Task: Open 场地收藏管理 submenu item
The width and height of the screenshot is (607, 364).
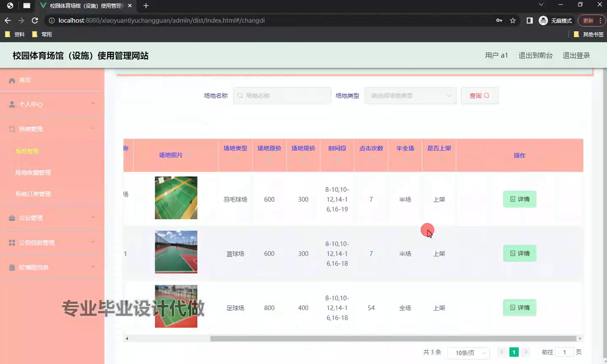Action: pos(33,172)
